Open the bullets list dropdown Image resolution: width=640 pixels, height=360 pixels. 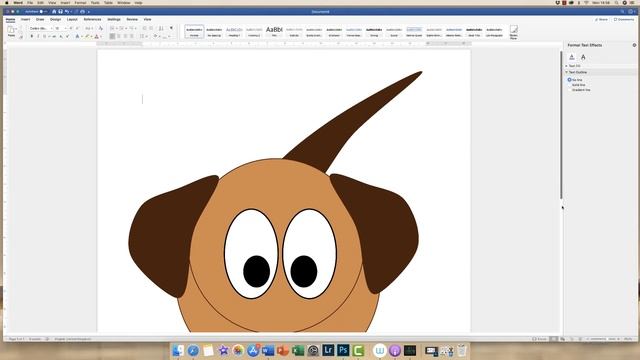click(x=116, y=28)
